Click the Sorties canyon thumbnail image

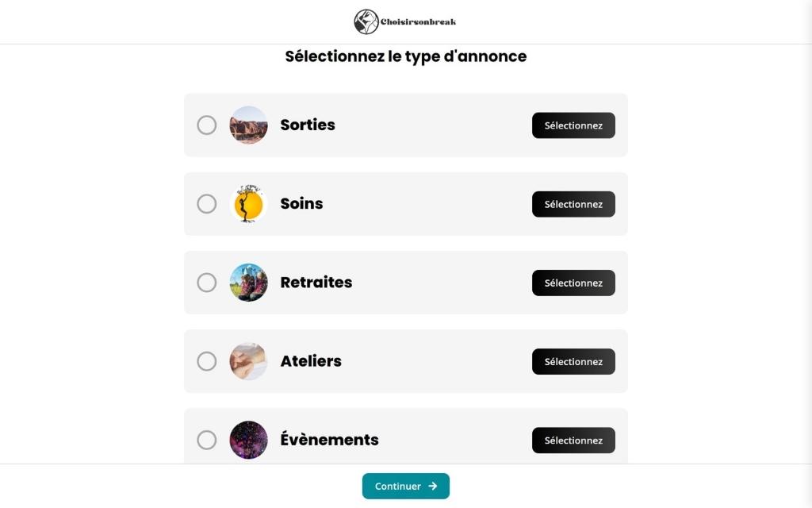pos(248,125)
